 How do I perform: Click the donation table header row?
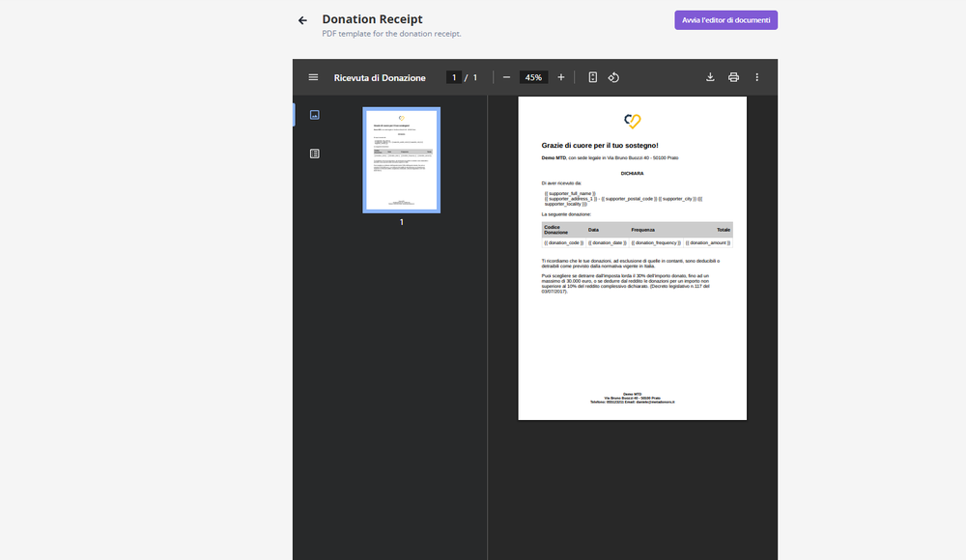pyautogui.click(x=637, y=230)
